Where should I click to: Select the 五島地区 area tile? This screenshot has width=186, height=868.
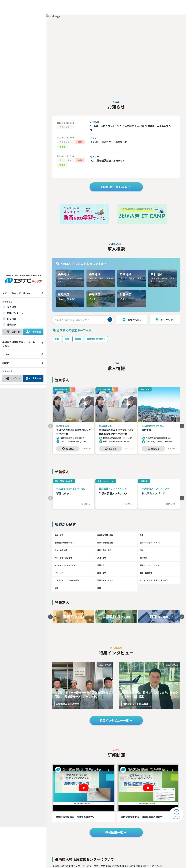pos(70,299)
